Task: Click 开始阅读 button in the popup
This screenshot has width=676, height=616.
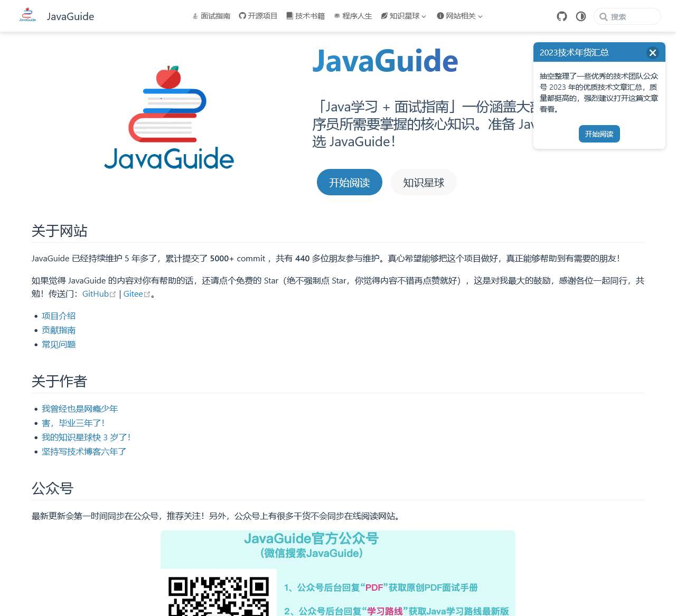Action: coord(599,134)
